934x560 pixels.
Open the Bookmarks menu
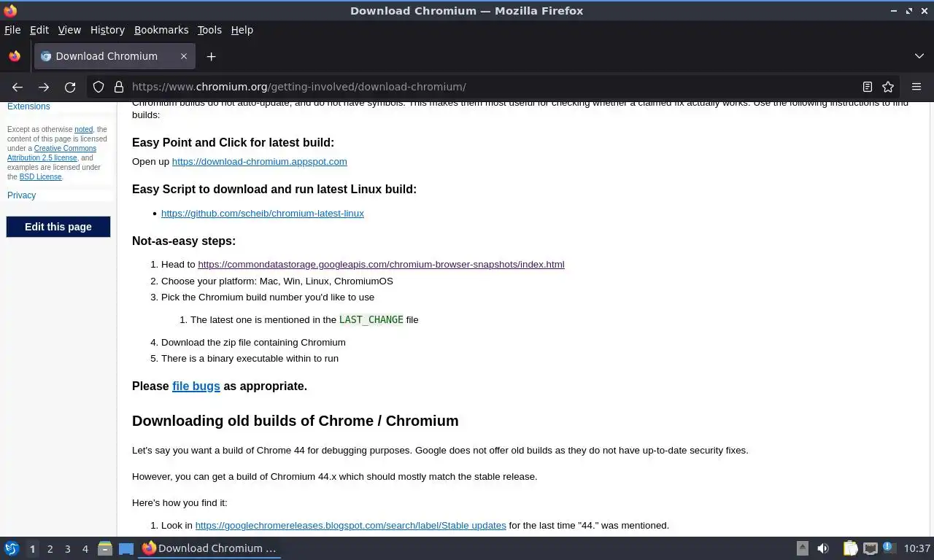161,30
